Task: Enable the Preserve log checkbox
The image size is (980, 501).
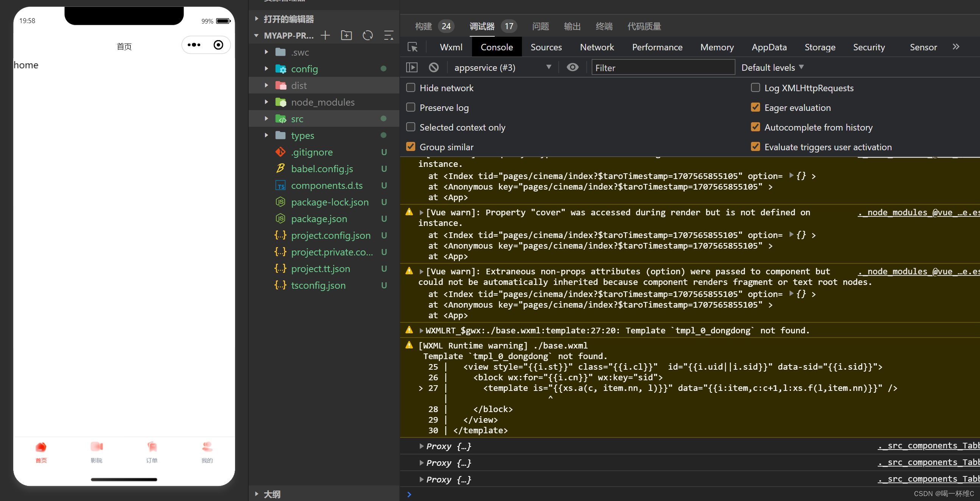Action: pos(410,108)
